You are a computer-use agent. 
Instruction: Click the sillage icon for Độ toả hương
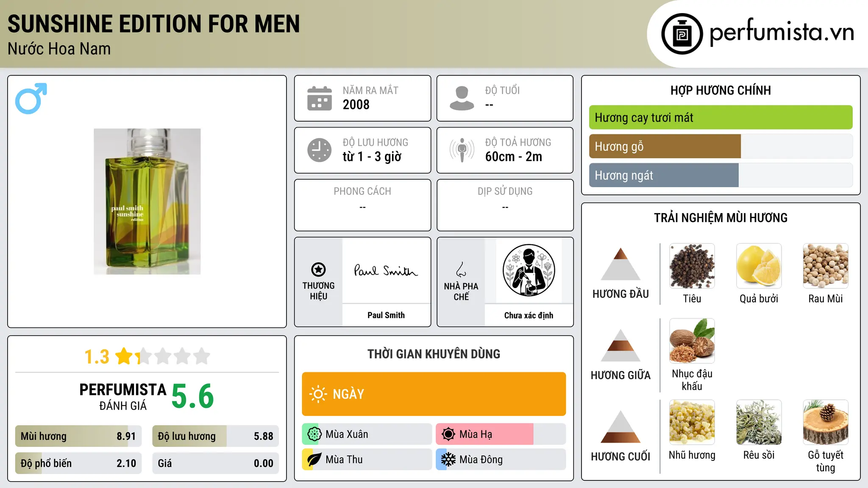462,150
